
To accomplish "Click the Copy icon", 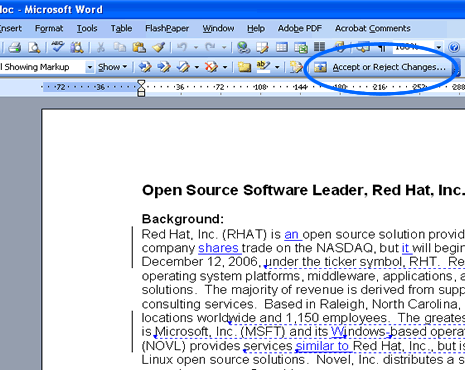I will tap(119, 48).
